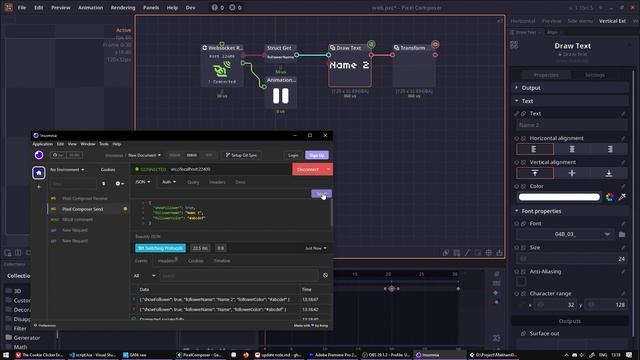Screen dimensions: 640x360
Task: Open the New Document dropdown
Action: tap(144, 155)
